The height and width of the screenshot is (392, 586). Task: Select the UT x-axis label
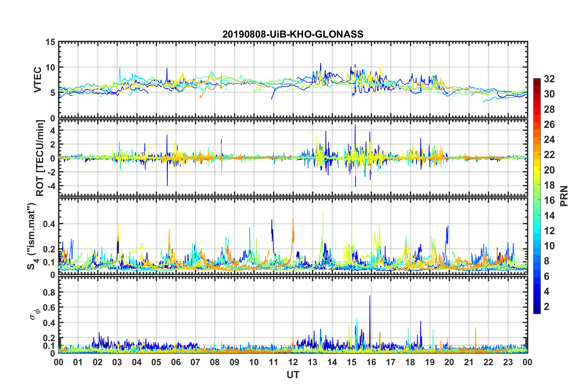[x=293, y=375]
